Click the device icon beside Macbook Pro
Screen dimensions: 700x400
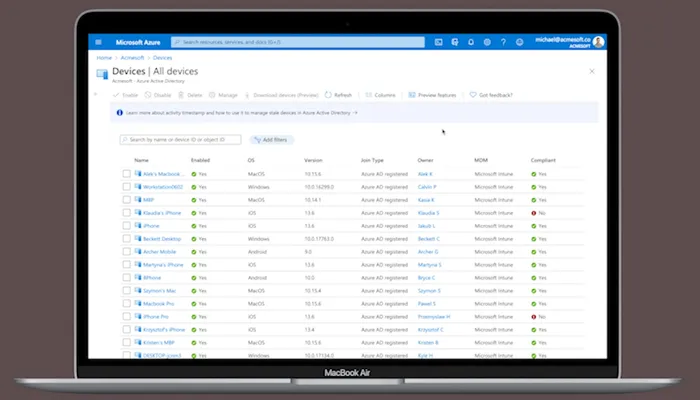pyautogui.click(x=138, y=303)
